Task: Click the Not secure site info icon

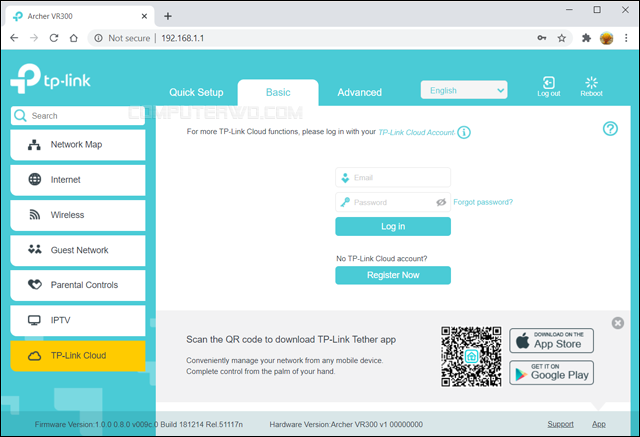Action: coord(98,38)
